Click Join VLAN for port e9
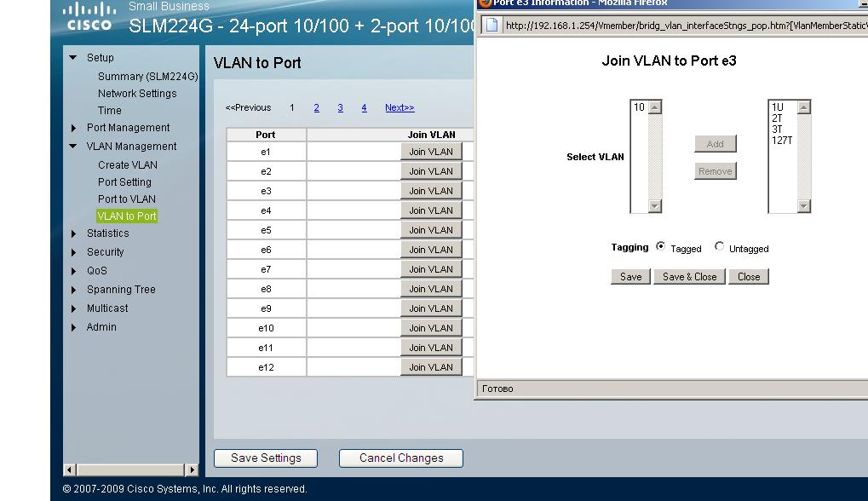This screenshot has height=501, width=868. (431, 308)
